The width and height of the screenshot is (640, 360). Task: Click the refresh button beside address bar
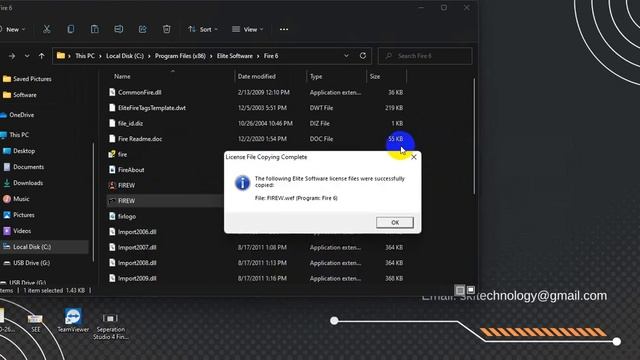coord(362,56)
